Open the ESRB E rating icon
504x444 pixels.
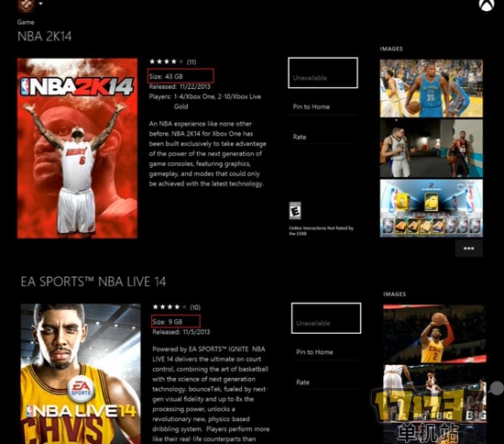click(x=295, y=210)
